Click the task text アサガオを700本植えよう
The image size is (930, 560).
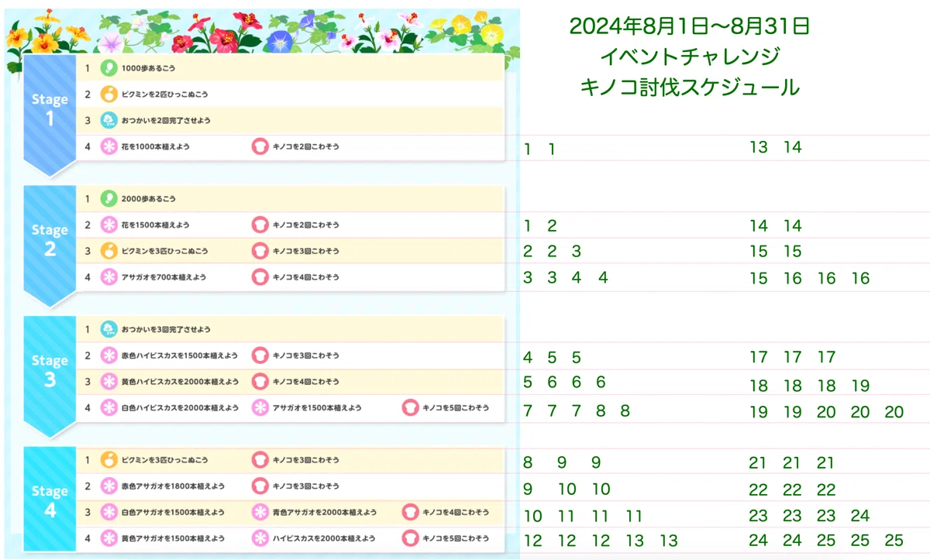164,277
